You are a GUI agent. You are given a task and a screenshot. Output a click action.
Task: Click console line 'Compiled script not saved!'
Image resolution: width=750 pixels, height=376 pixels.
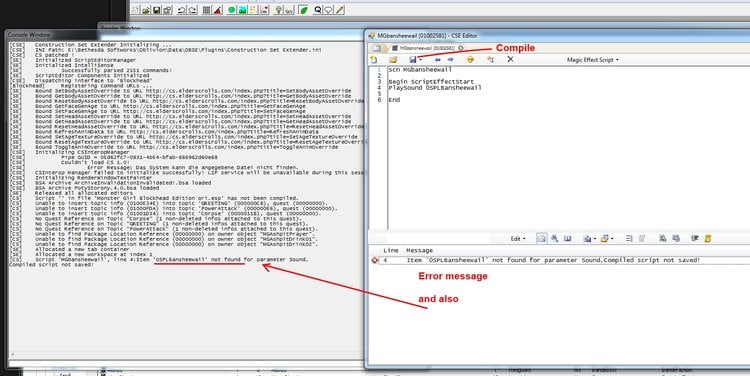52,265
